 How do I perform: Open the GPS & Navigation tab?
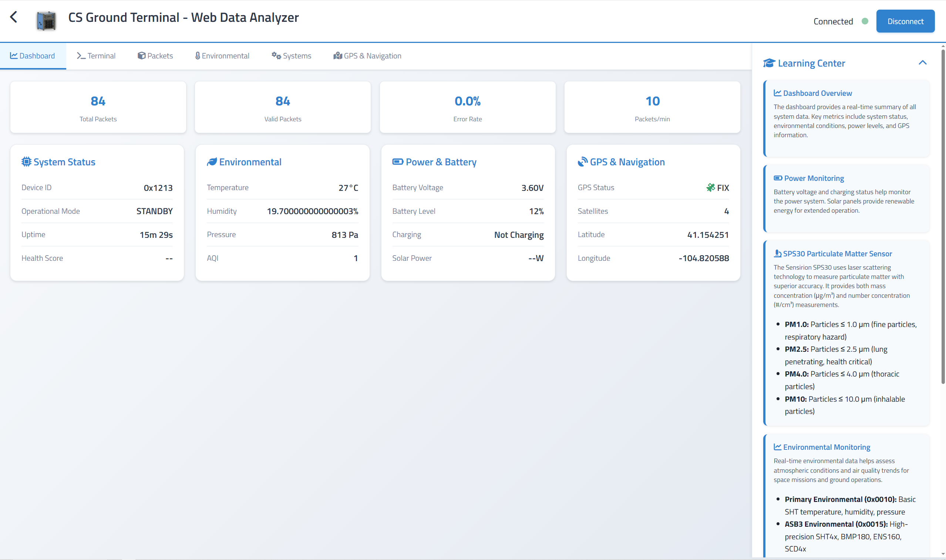click(x=367, y=56)
